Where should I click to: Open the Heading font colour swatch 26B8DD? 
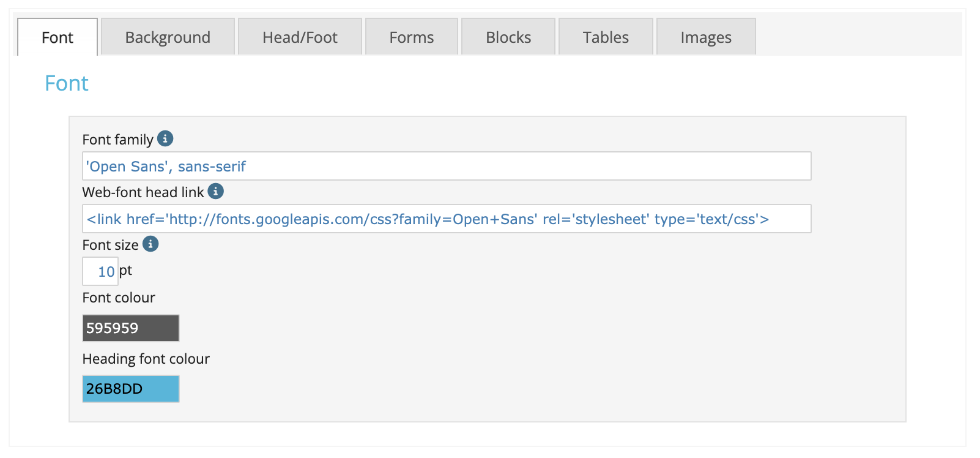[131, 389]
